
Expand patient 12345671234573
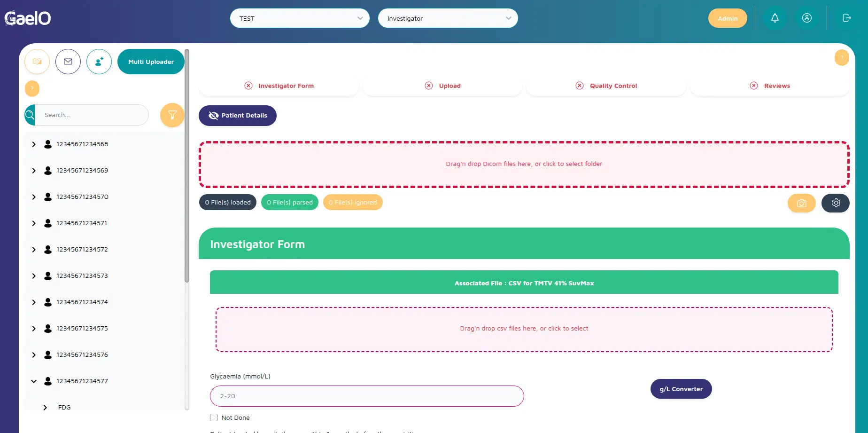pyautogui.click(x=34, y=276)
